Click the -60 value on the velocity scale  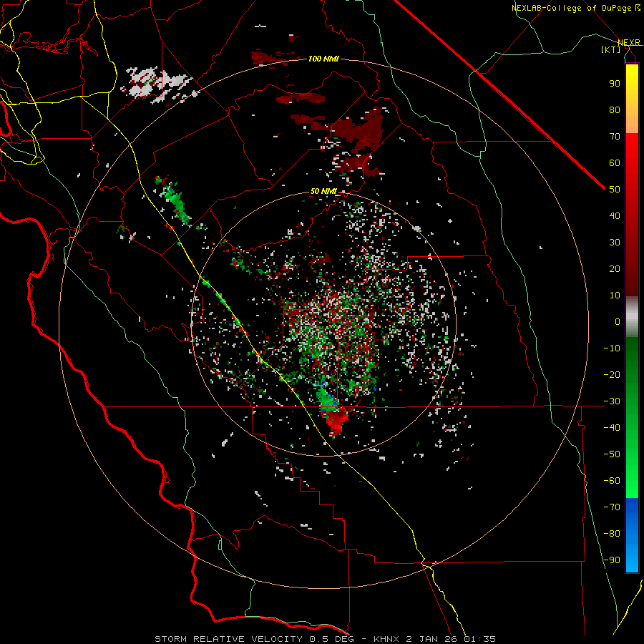tap(612, 481)
